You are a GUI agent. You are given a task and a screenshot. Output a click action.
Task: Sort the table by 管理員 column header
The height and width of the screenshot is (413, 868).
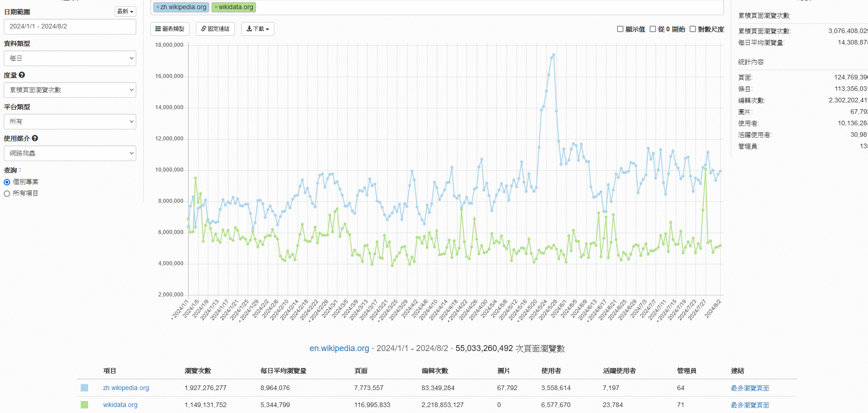pos(687,371)
